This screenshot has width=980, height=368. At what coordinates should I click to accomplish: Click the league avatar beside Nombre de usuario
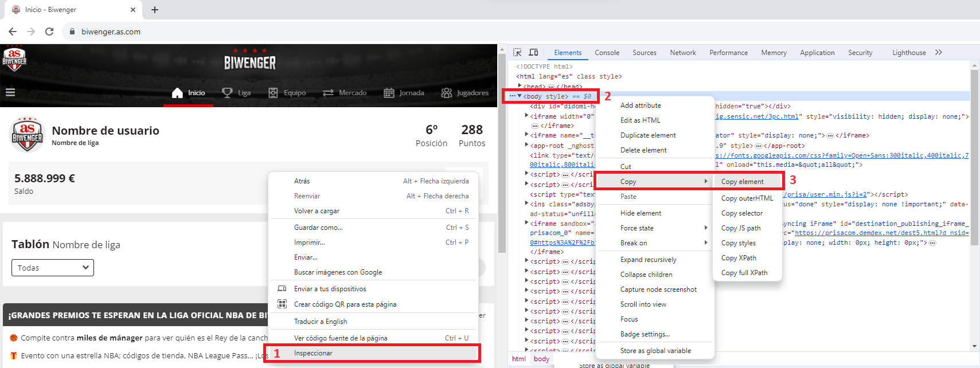coord(27,135)
